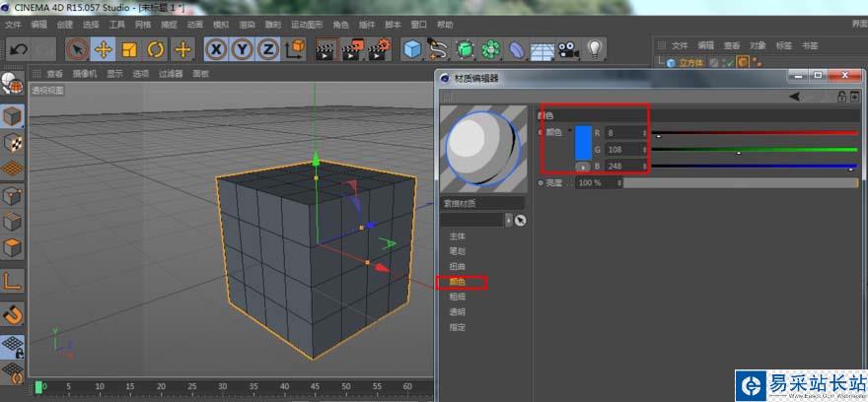
Task: Toggle the Y axis lock
Action: [242, 49]
